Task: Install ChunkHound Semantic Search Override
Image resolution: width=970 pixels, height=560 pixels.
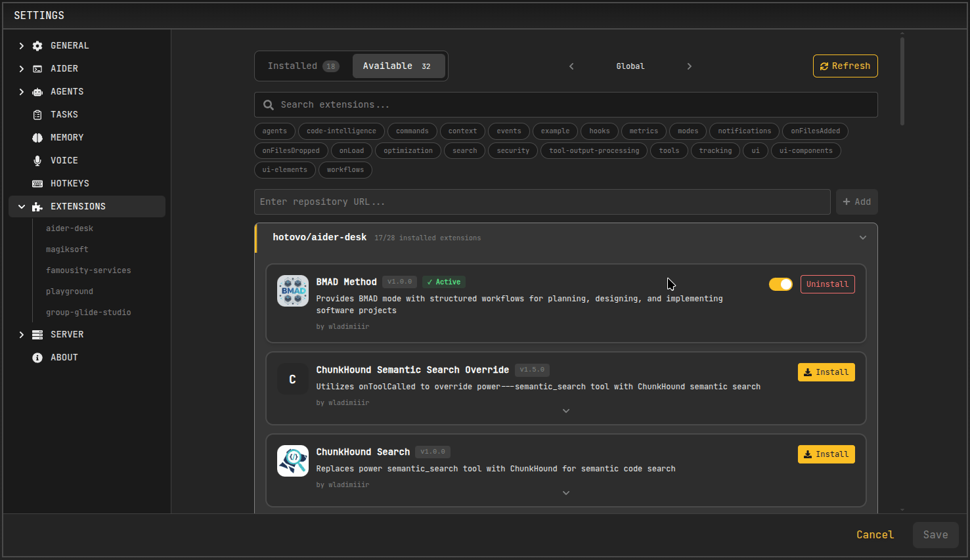Action: [x=826, y=372]
